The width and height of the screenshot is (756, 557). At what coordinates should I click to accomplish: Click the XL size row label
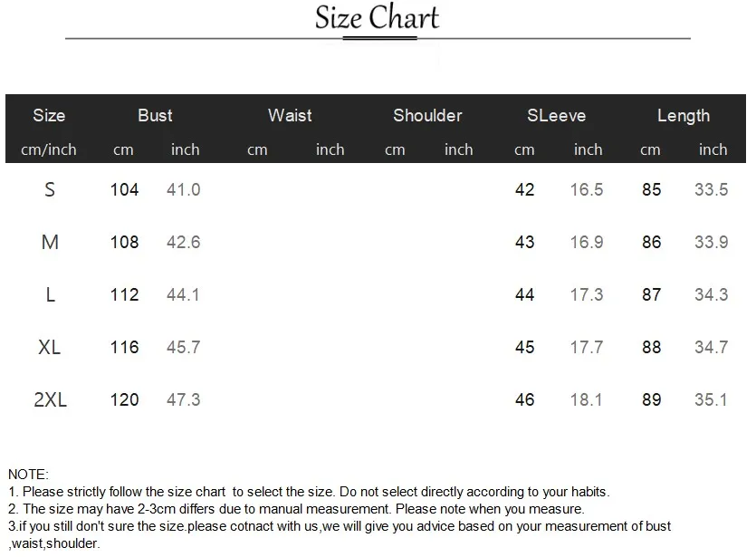[49, 347]
